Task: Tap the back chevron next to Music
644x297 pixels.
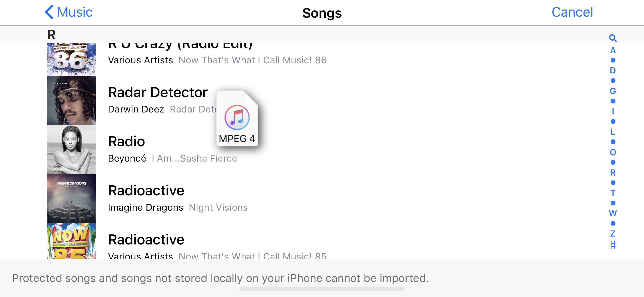Action: [x=49, y=12]
